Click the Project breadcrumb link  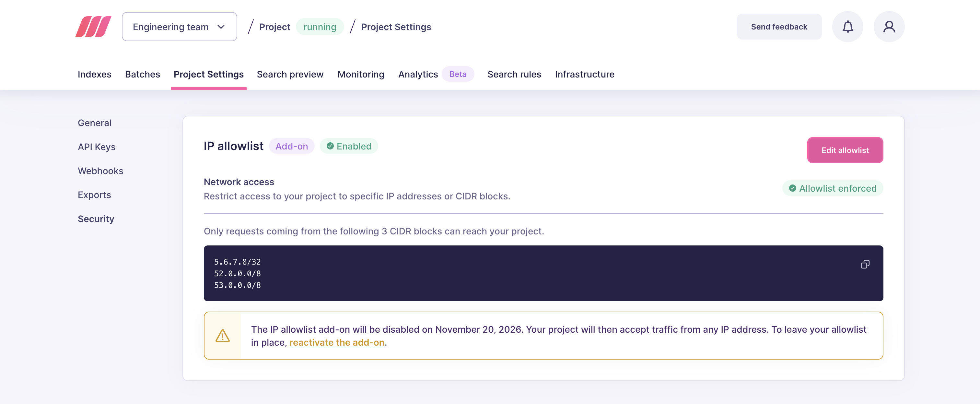(x=274, y=27)
